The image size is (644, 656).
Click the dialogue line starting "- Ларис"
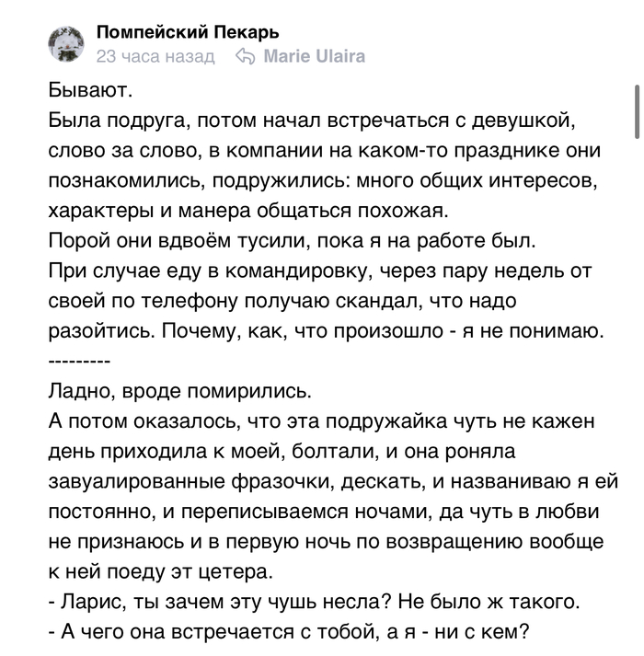pyautogui.click(x=314, y=602)
